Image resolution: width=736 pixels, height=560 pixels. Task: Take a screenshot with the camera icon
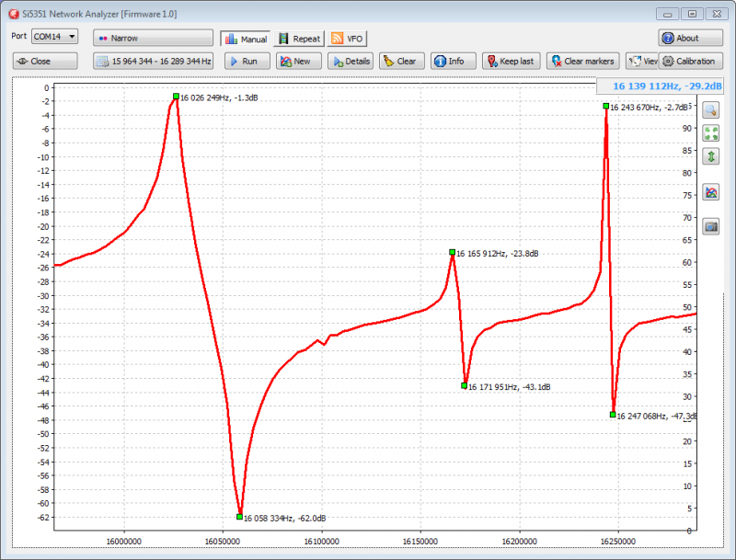[x=711, y=226]
